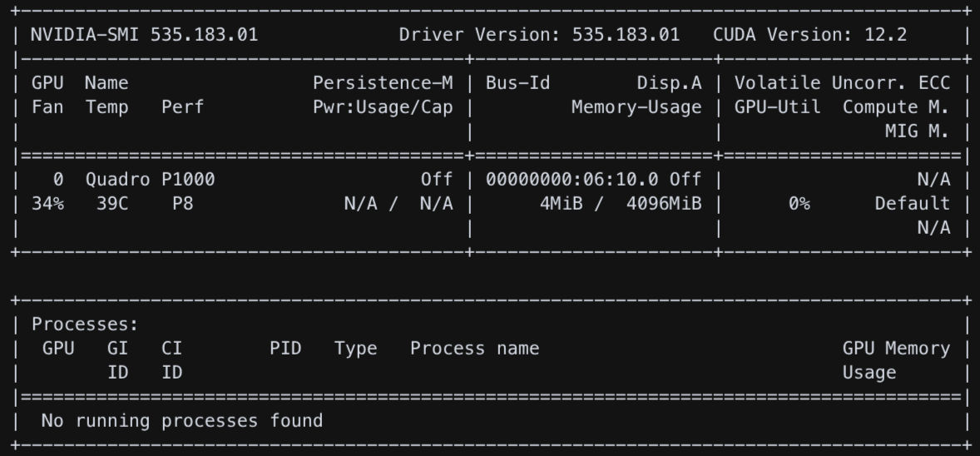The height and width of the screenshot is (456, 980).
Task: Select the bus id 00000000:06:10.0
Action: point(572,180)
